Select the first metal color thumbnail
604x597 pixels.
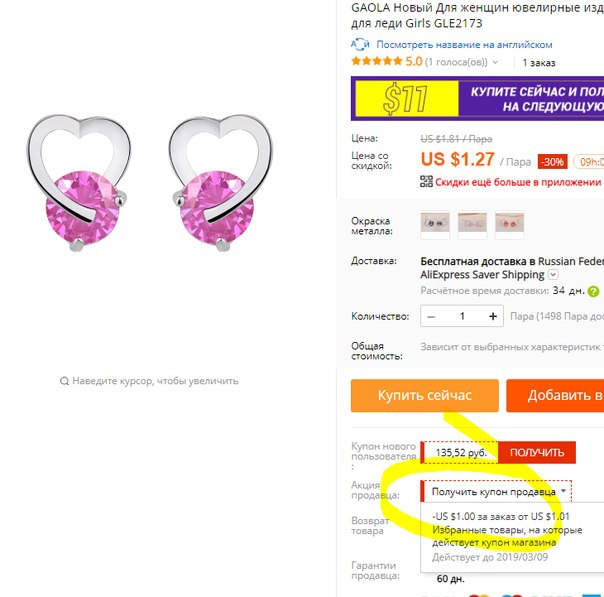(x=435, y=224)
